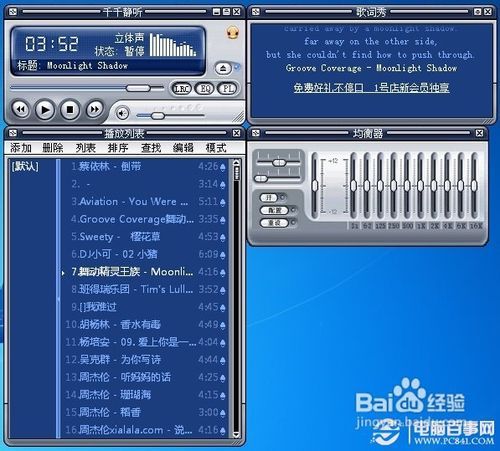500x451 pixels.
Task: Open the 添加 menu in playlist
Action: (21, 147)
